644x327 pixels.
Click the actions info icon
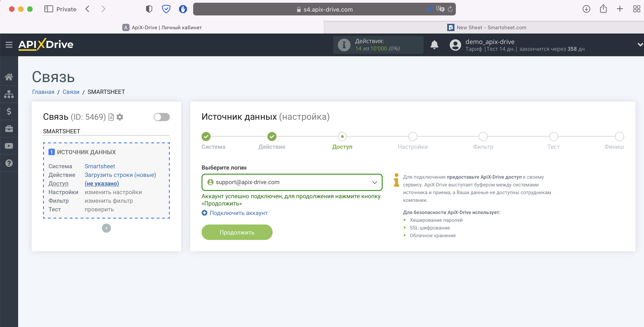[344, 45]
